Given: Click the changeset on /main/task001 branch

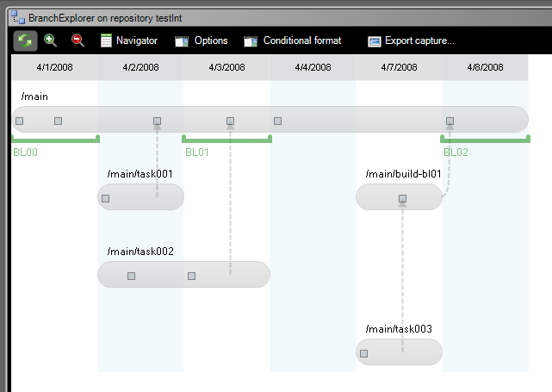Looking at the screenshot, I should [105, 199].
